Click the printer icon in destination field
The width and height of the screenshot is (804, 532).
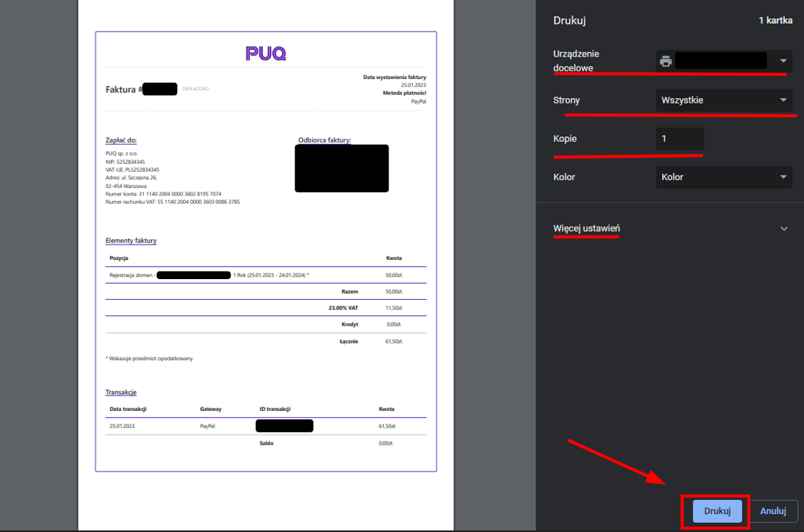point(666,61)
